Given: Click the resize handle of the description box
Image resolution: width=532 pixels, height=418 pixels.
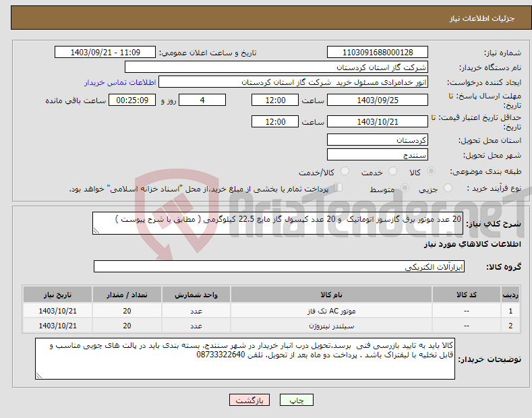Looking at the screenshot, I should pos(96,231).
